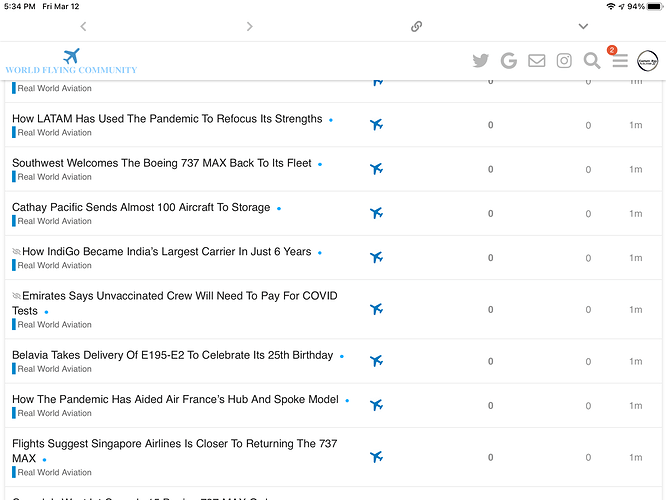The image size is (666, 500).
Task: Go back with the browser back arrow
Action: tap(83, 26)
